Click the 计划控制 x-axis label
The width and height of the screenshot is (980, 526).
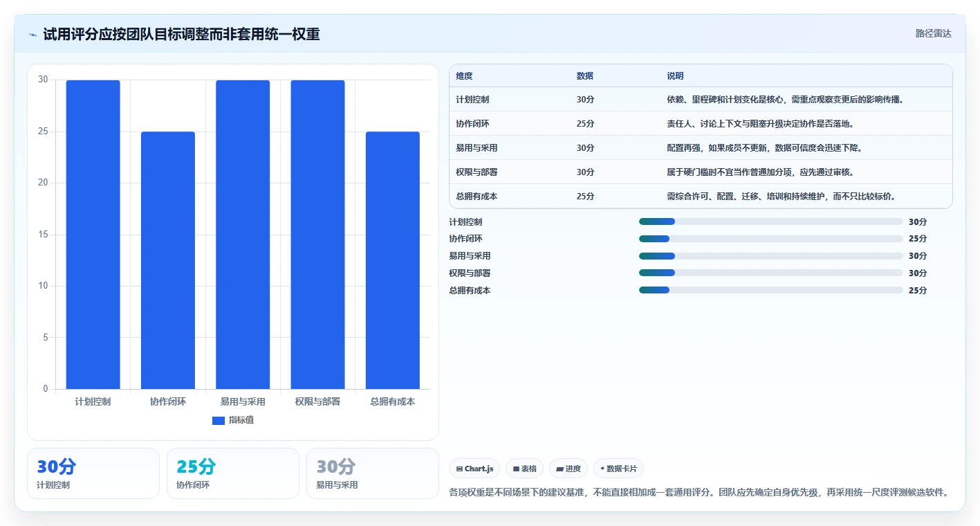click(93, 401)
